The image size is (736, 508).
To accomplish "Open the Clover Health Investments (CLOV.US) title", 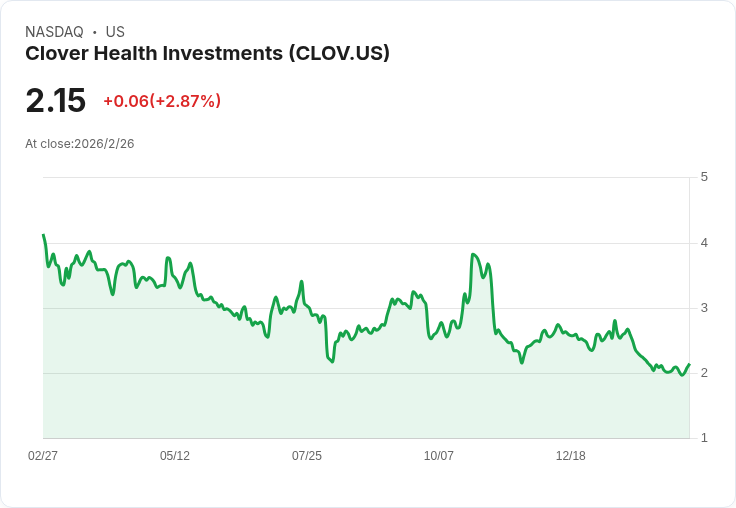I will [207, 54].
